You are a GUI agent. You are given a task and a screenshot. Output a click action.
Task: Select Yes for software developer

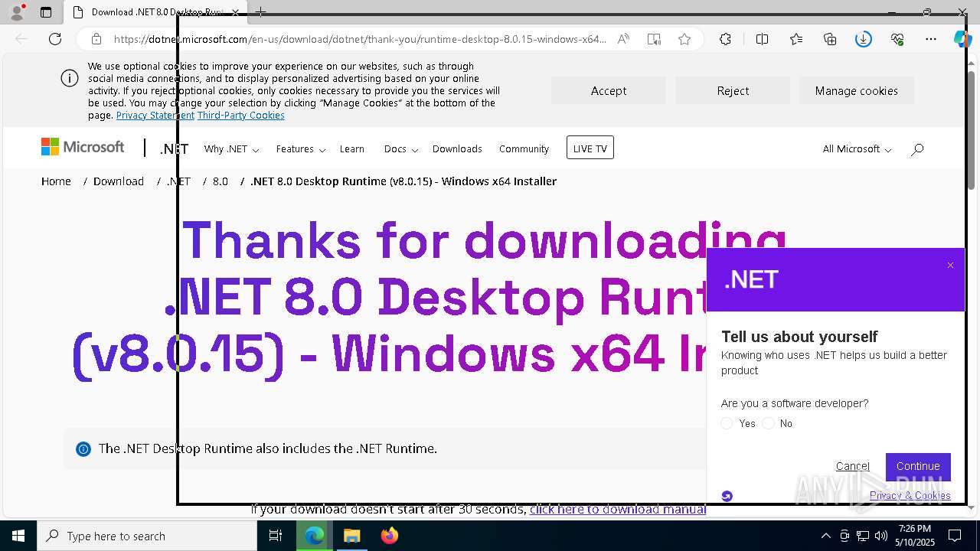tap(727, 423)
